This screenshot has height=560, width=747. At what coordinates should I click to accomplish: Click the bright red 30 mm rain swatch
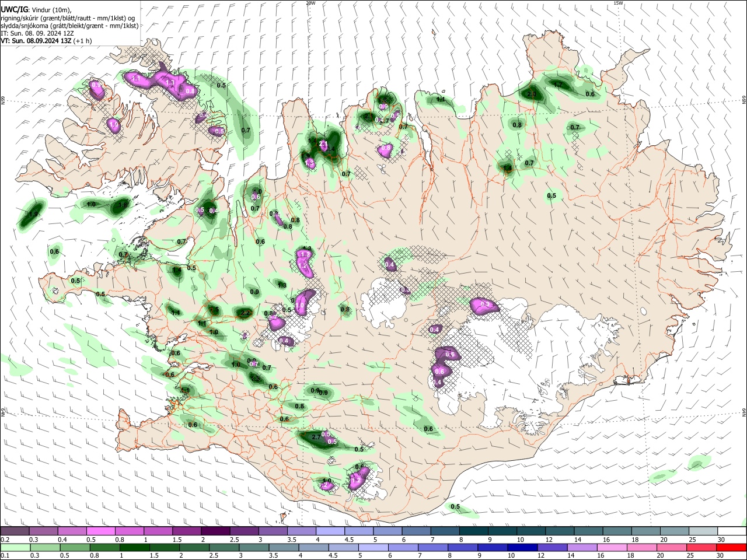pyautogui.click(x=732, y=547)
